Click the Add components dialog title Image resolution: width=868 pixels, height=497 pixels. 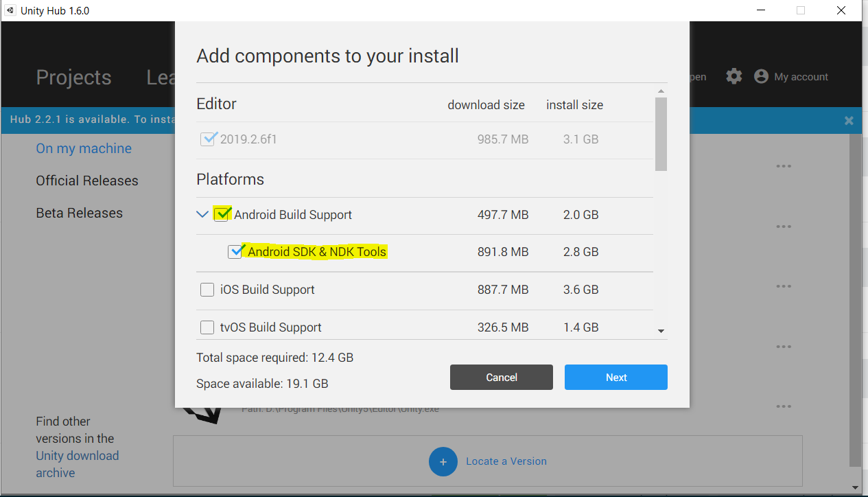(x=327, y=56)
